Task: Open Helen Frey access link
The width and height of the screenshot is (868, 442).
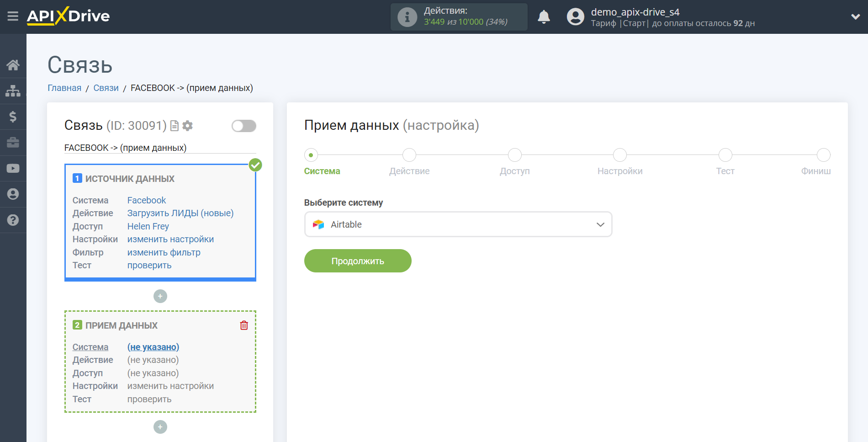Action: pyautogui.click(x=148, y=226)
